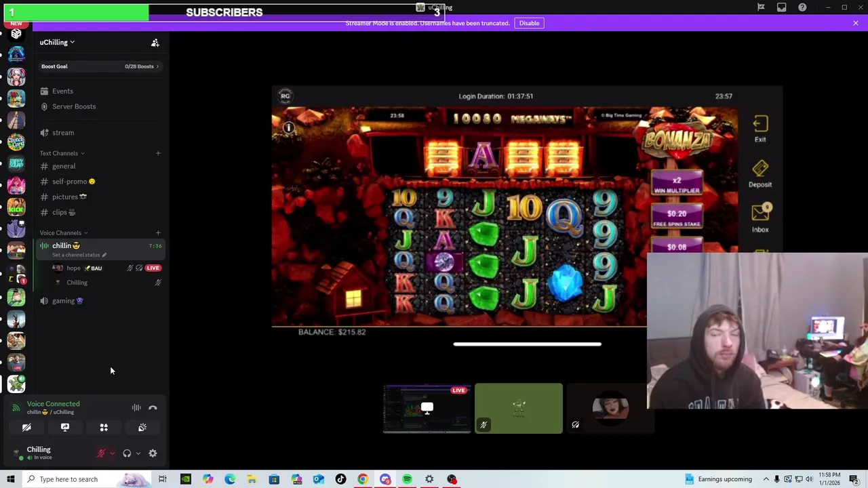This screenshot has height=488, width=868.
Task: Add a new voice channel with plus
Action: tap(158, 233)
